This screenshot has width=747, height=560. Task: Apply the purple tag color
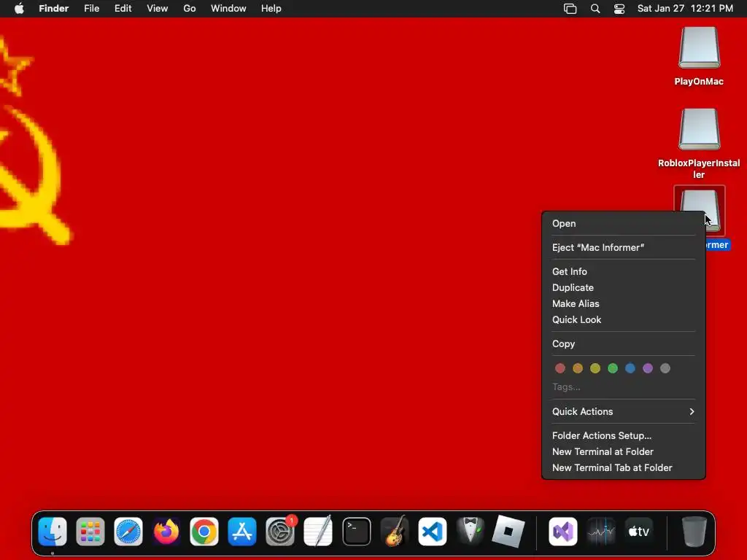[648, 368]
